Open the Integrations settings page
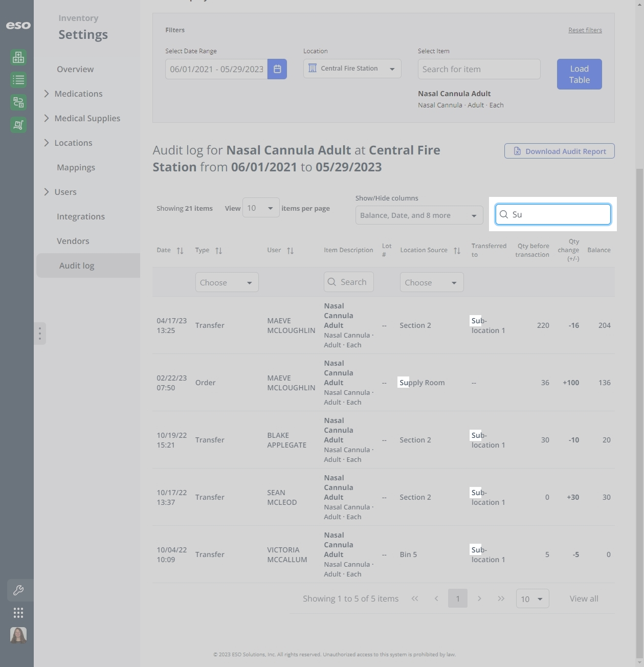 81,216
